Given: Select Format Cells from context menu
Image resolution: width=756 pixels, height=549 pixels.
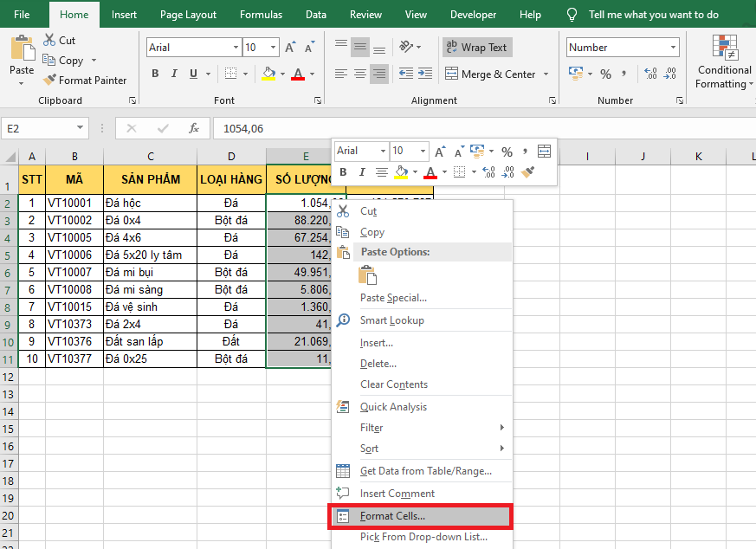Looking at the screenshot, I should 392,516.
